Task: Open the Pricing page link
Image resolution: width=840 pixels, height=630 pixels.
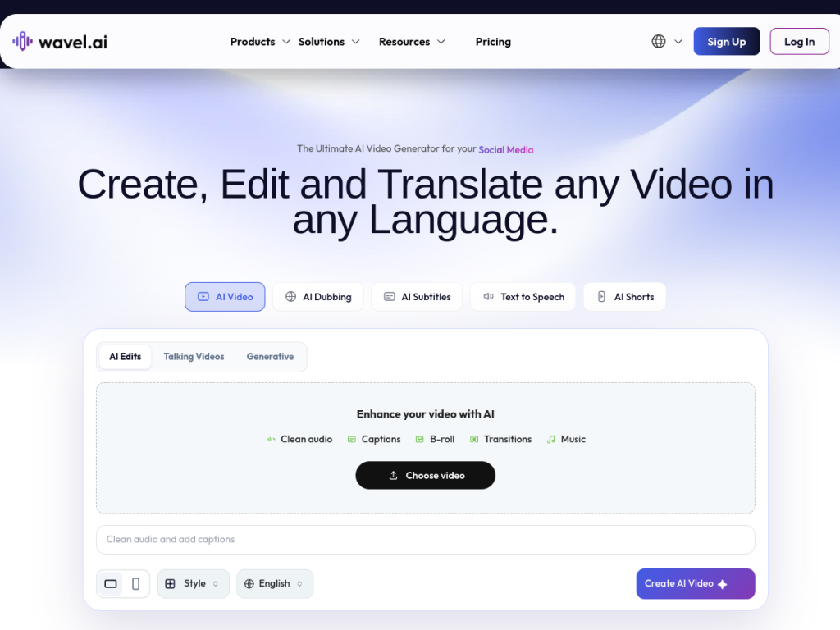Action: [493, 42]
